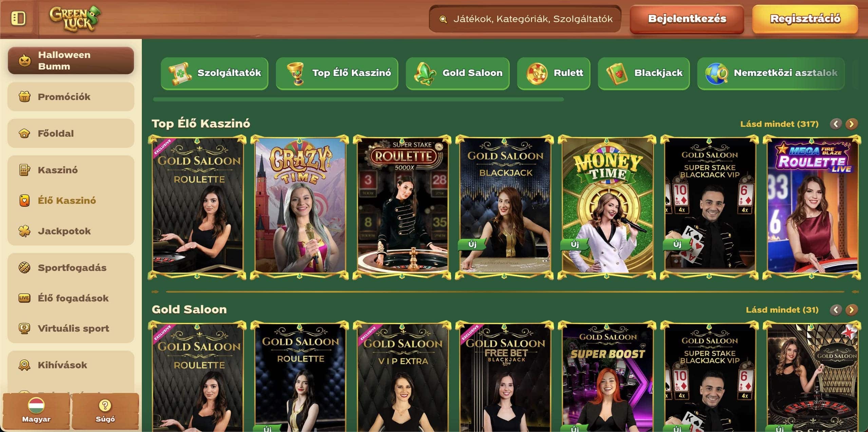Show previous Gold Saloon games arrow

tap(836, 310)
